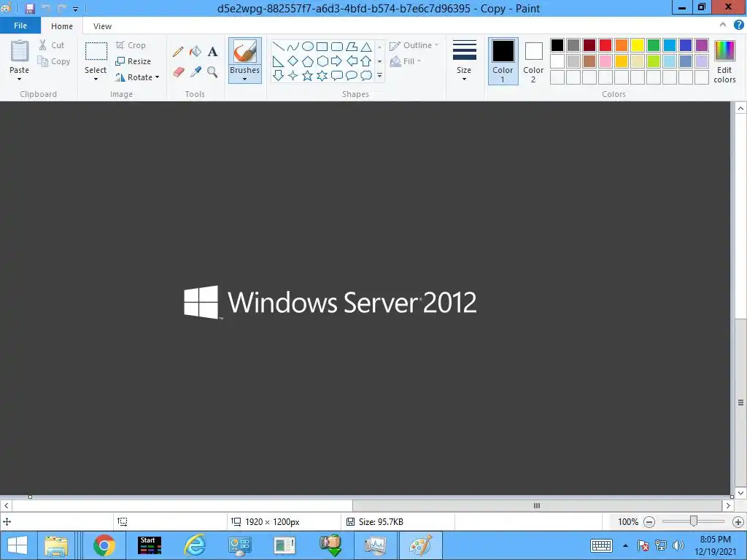Viewport: 747px width, 560px height.
Task: Pick the yellow color swatch
Action: tap(638, 45)
